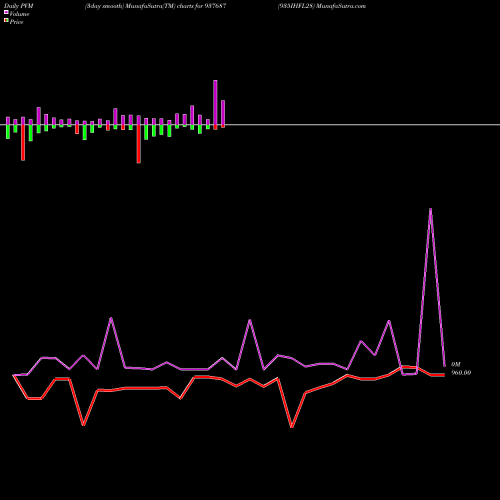Click the highest peak of the magenta volume line
This screenshot has height=500, width=500.
pyautogui.click(x=430, y=209)
